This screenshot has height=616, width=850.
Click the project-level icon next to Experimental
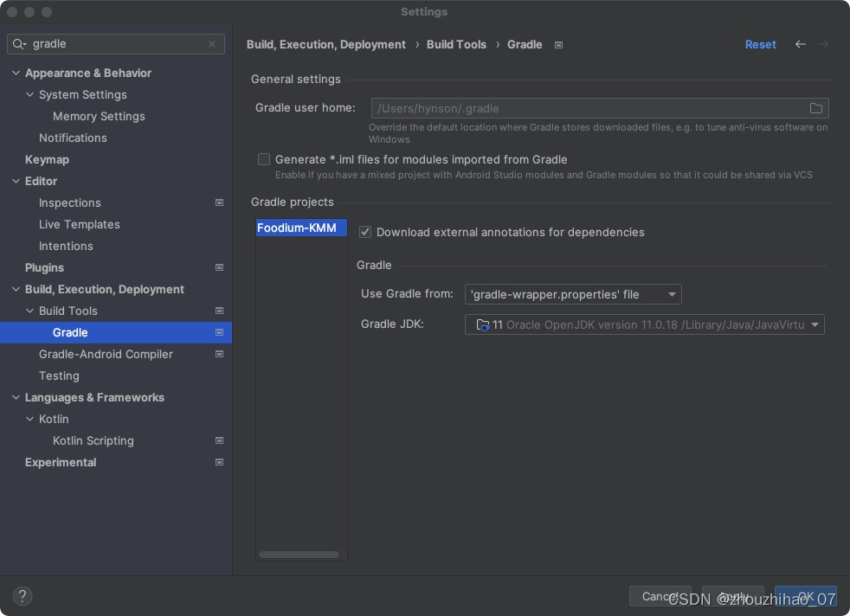click(219, 463)
